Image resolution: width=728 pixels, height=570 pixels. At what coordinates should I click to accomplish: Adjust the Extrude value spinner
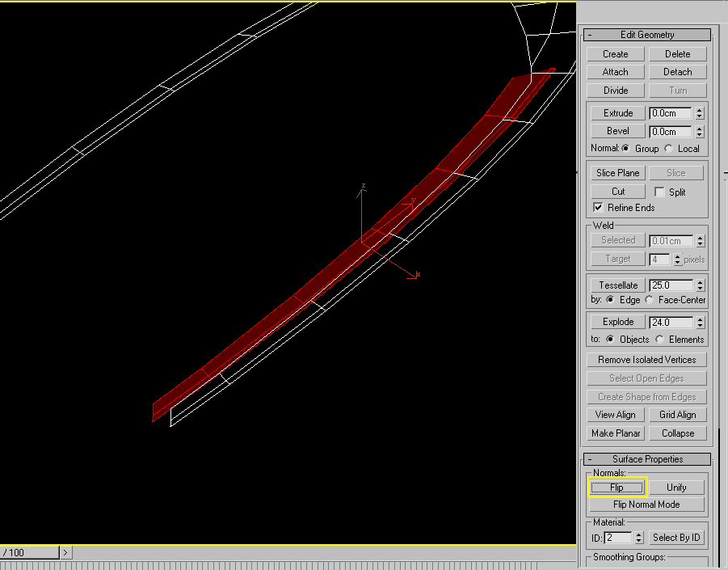(699, 113)
